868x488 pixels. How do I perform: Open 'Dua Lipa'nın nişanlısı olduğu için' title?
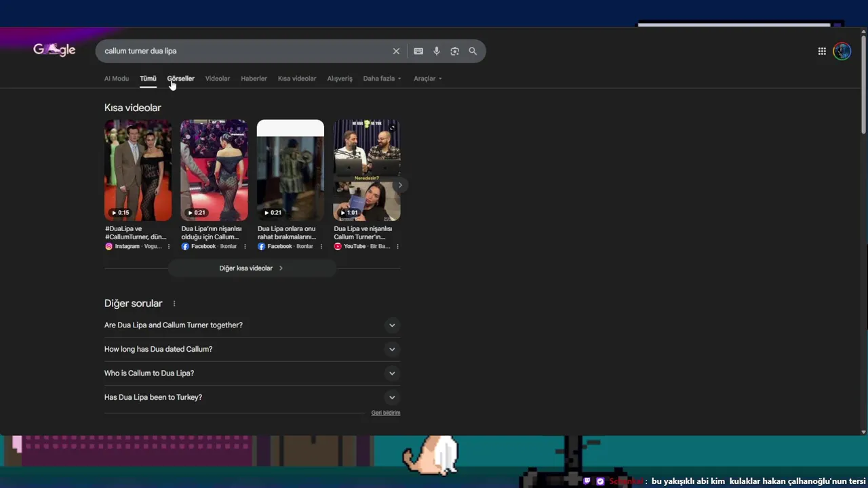click(x=211, y=233)
